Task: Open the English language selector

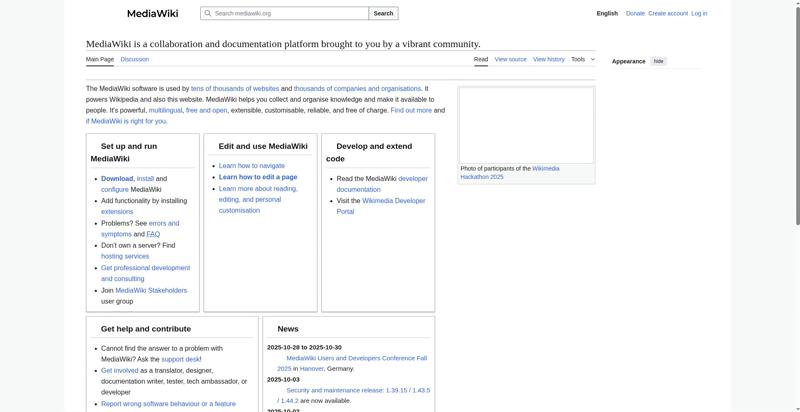Action: click(607, 14)
